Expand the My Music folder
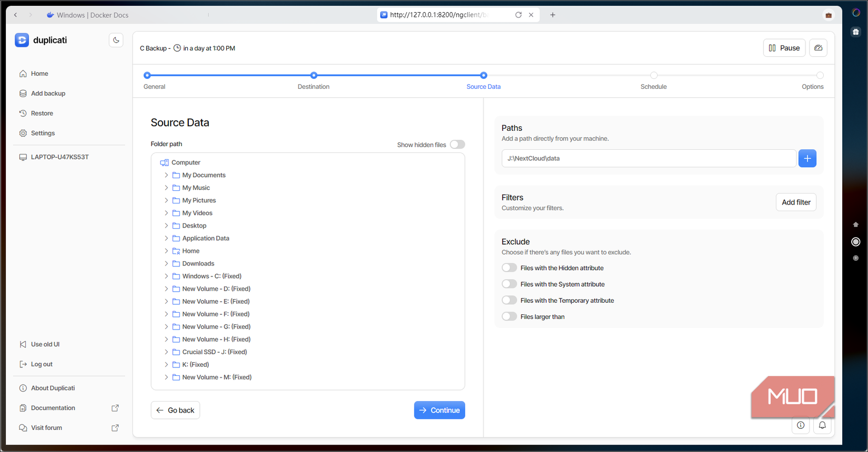868x452 pixels. click(x=166, y=188)
